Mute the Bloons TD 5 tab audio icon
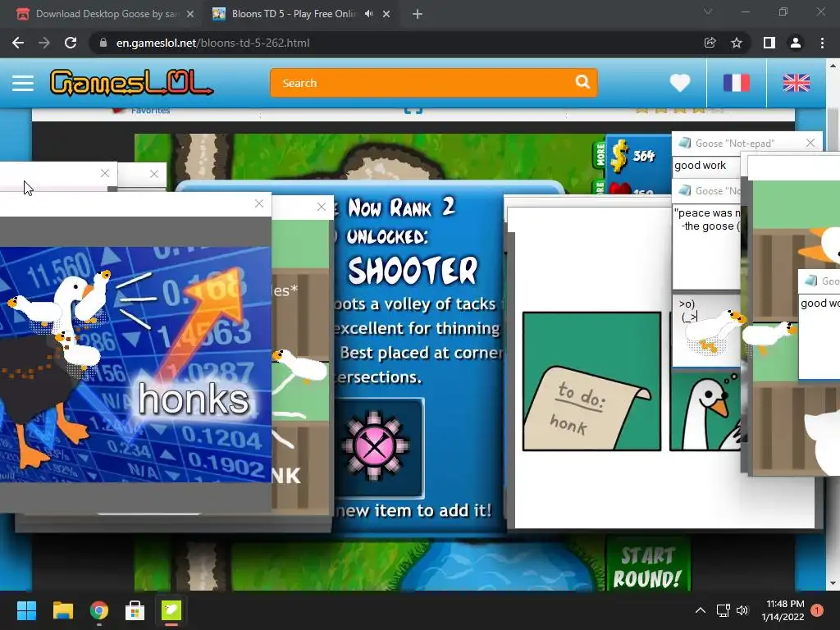Screen dimensions: 840x630 [368, 14]
